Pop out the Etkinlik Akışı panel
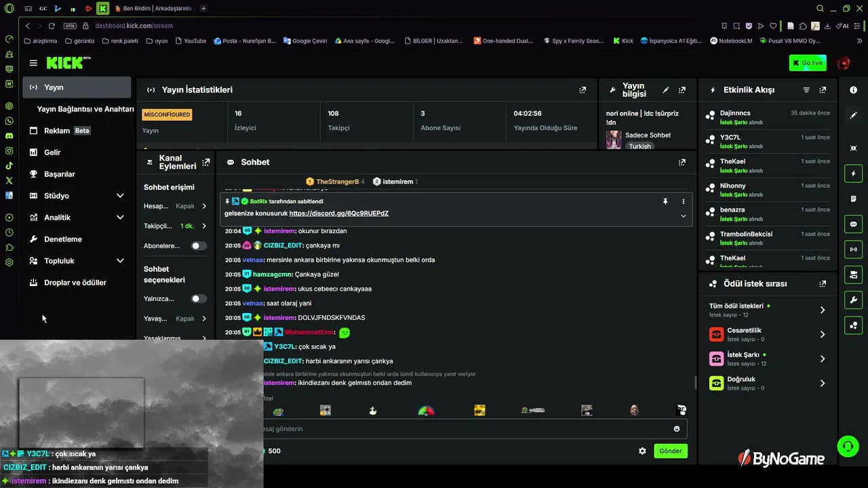Viewport: 868px width, 488px height. coord(823,89)
